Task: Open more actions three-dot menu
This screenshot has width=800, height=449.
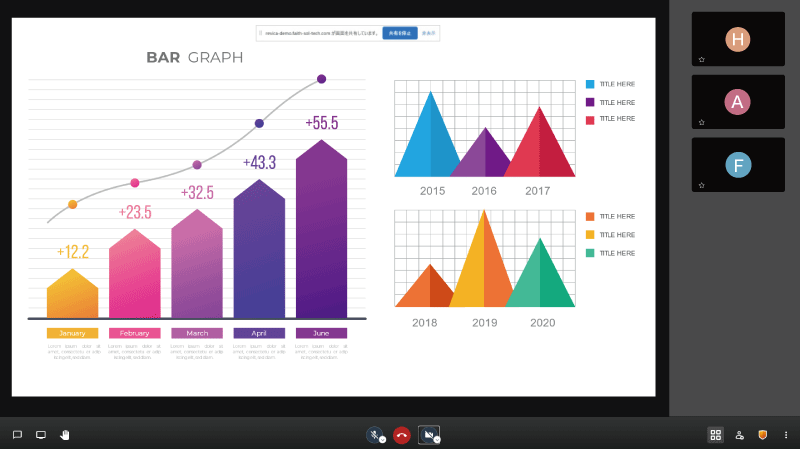Action: [786, 435]
